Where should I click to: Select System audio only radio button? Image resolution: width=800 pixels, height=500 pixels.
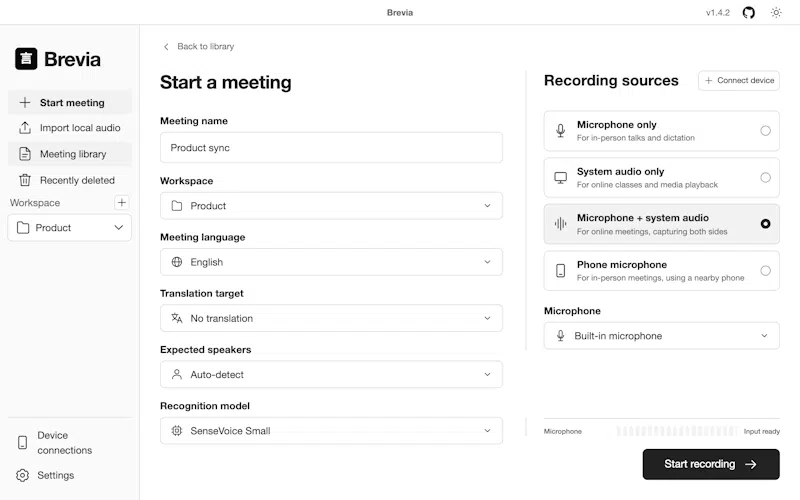(765, 178)
